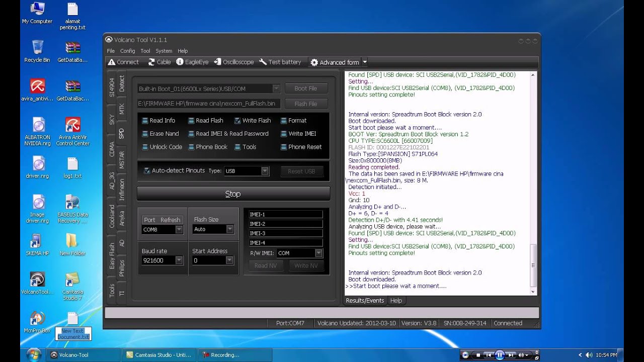Toggle Read Flash option
Screen dimensions: 644x362
[x=206, y=121]
